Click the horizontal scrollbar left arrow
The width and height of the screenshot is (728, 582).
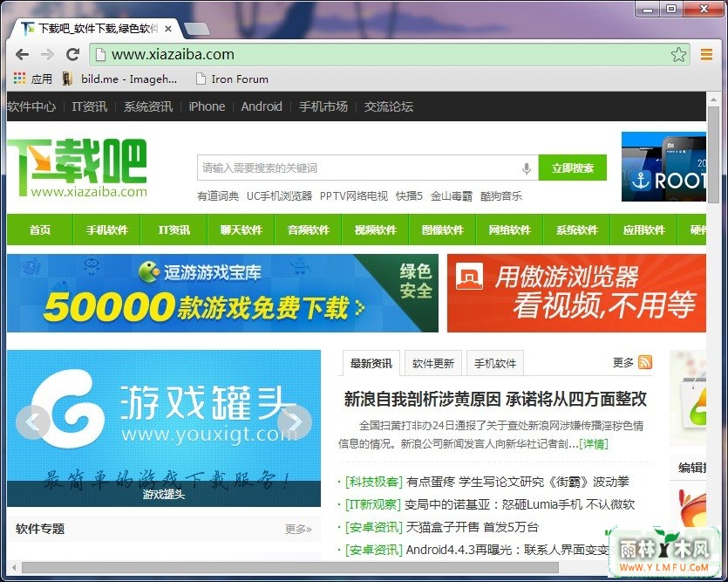(x=14, y=567)
